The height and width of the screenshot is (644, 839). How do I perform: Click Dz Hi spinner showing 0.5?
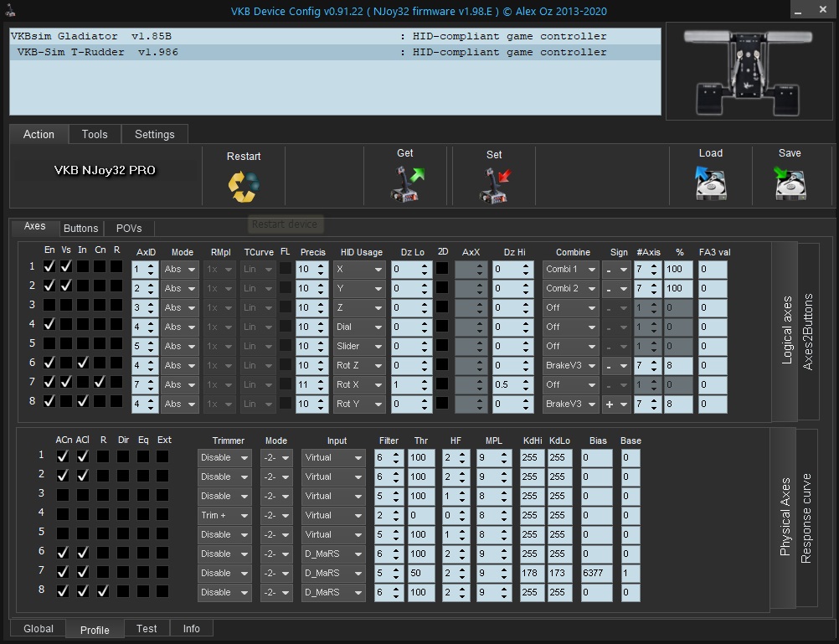click(512, 385)
